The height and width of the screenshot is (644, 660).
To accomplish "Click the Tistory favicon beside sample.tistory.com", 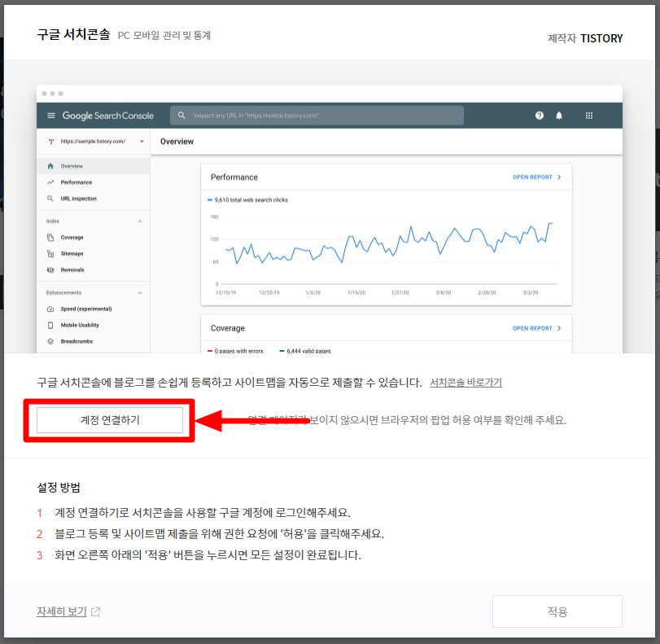I will point(51,142).
